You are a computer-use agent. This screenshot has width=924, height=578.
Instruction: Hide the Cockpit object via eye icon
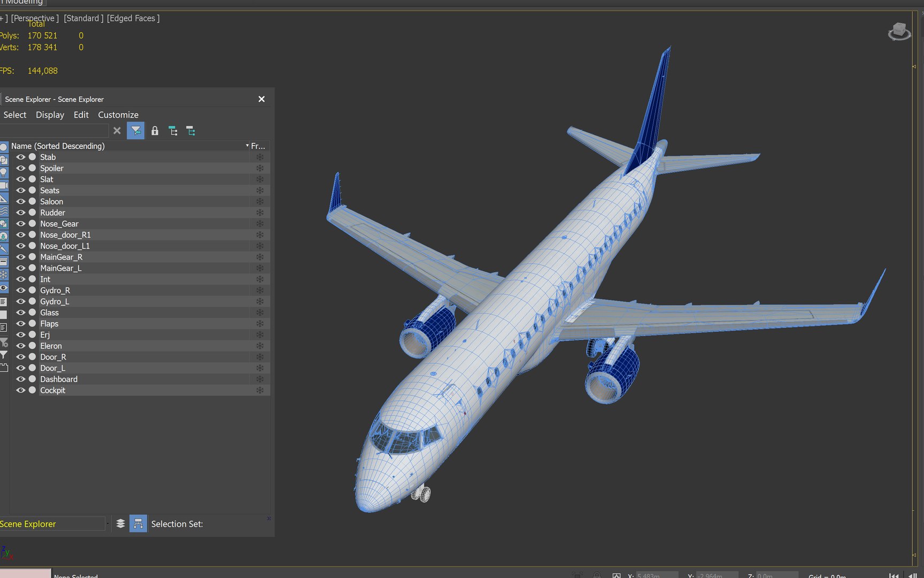point(21,390)
